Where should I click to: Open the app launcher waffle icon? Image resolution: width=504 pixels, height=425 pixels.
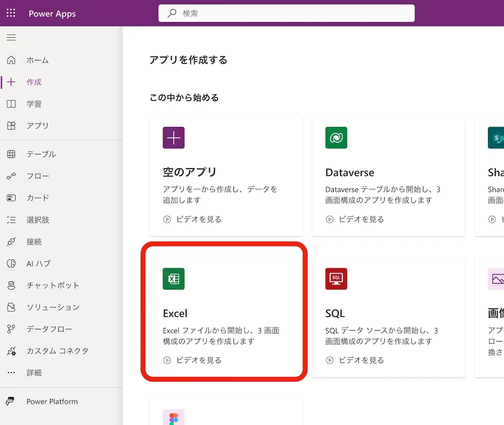11,13
